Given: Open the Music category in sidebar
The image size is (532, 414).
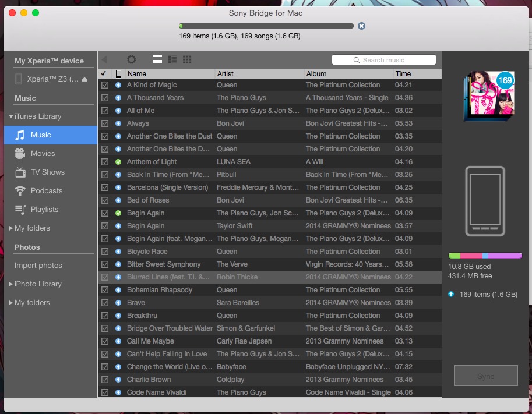Looking at the screenshot, I should [51, 135].
